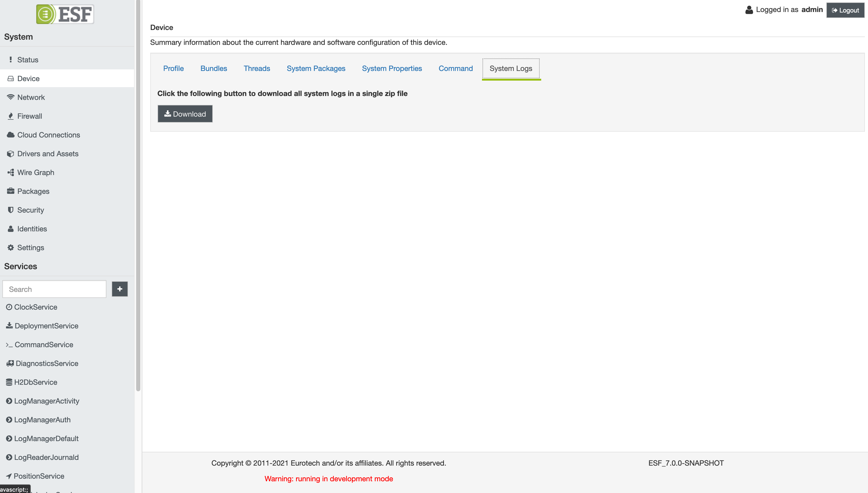Click the Security shield icon
This screenshot has height=493, width=868.
[10, 210]
